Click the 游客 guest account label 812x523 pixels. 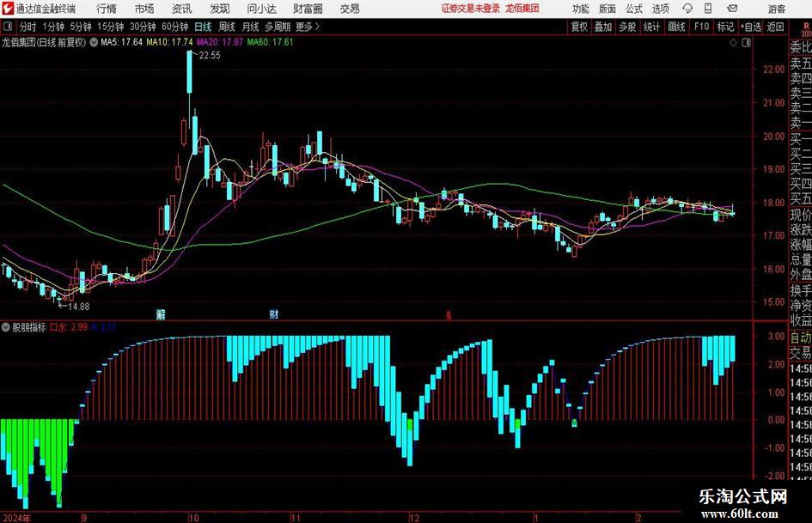coord(776,9)
